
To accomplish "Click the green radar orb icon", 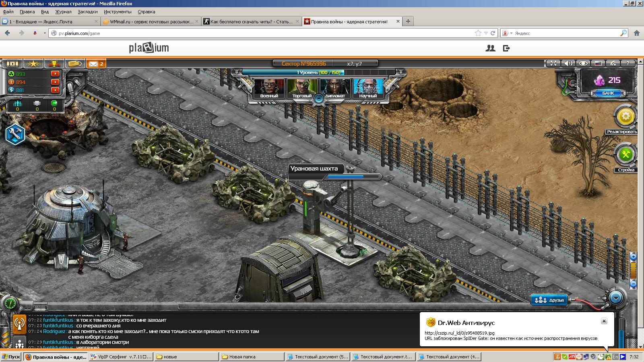I will click(54, 103).
